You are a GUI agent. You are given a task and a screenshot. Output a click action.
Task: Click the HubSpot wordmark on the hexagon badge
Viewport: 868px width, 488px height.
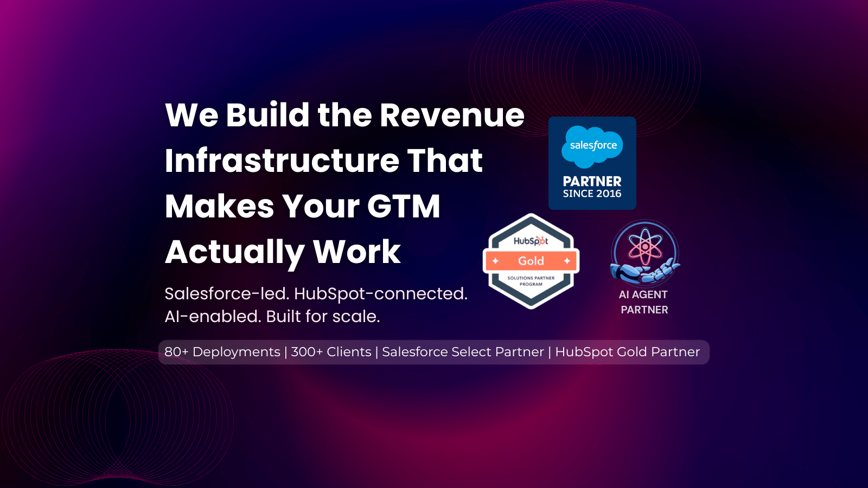[x=531, y=241]
